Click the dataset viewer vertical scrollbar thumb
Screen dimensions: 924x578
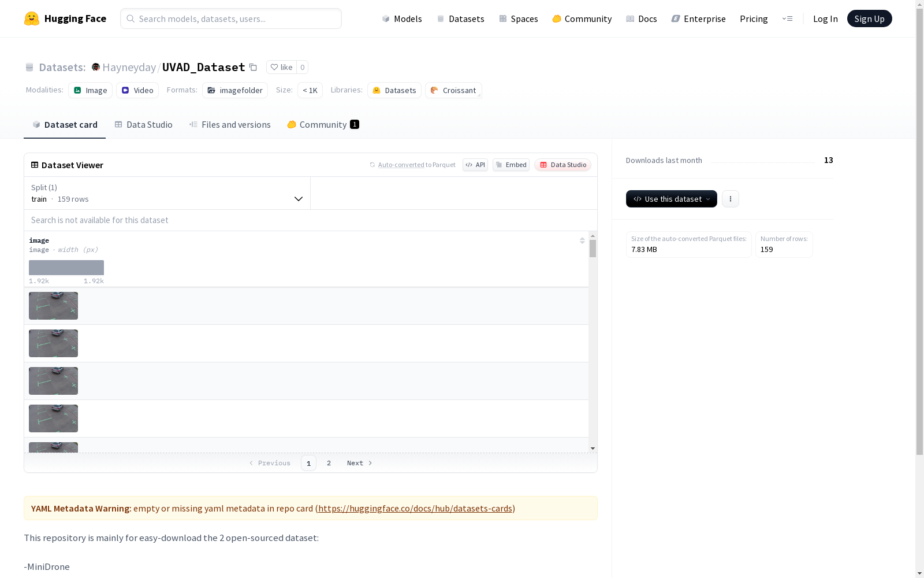click(593, 249)
